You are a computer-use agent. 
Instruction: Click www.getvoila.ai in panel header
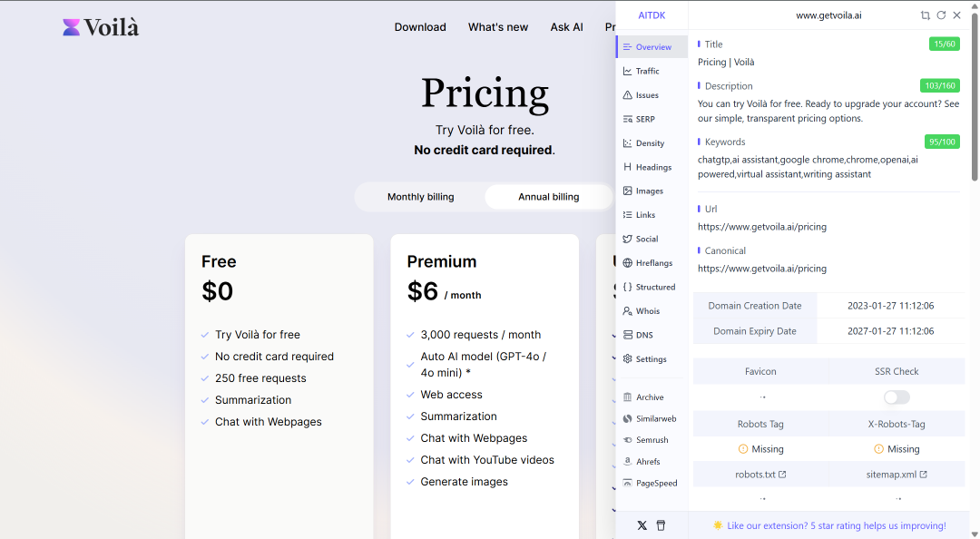828,15
